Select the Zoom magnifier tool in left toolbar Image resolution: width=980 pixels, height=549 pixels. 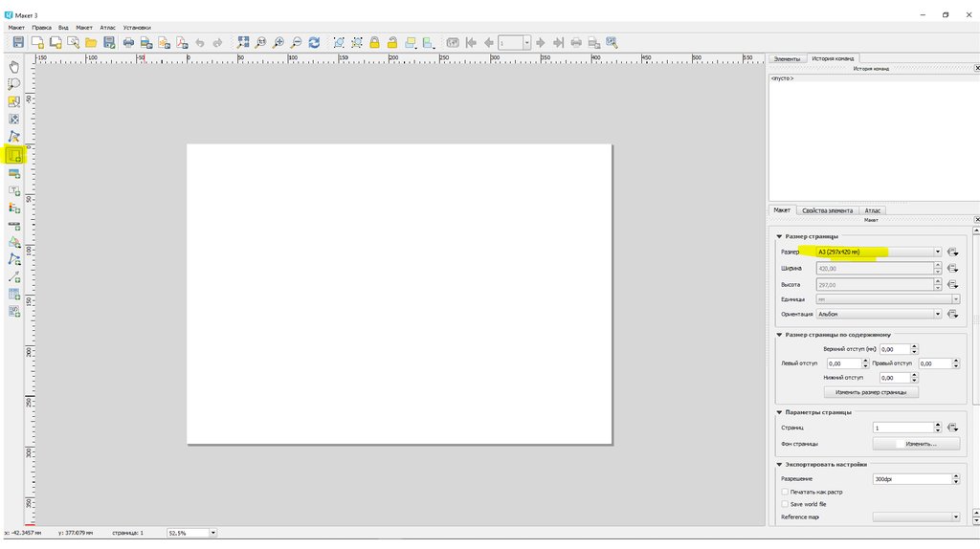point(14,84)
